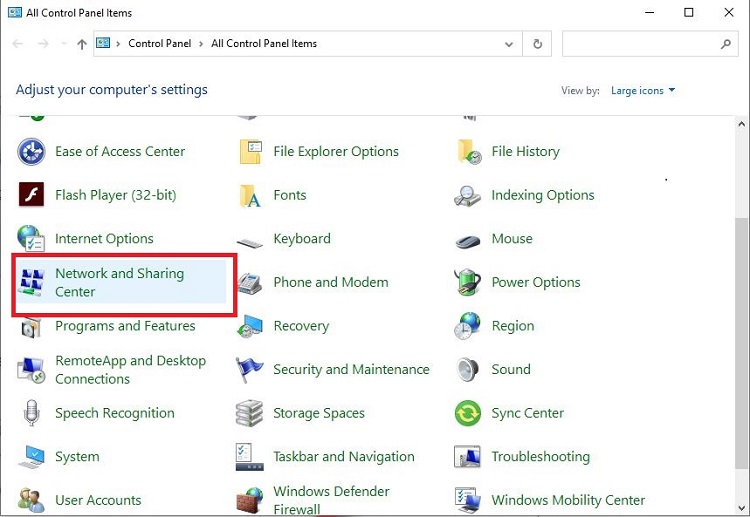This screenshot has height=517, width=750.
Task: Click the Programs and Features icon
Action: tap(31, 327)
